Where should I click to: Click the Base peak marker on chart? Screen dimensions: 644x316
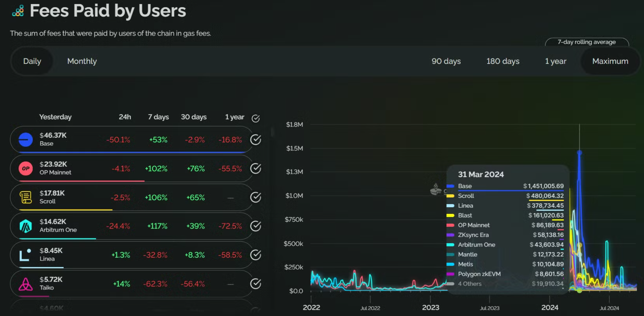coord(580,153)
